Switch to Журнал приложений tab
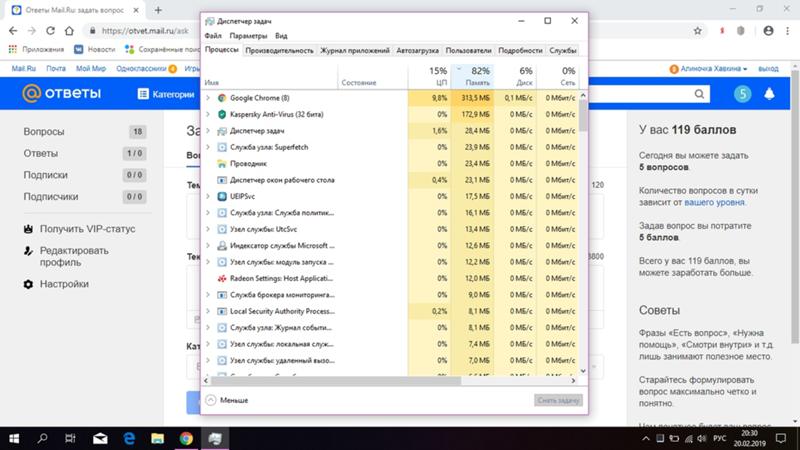 (355, 51)
